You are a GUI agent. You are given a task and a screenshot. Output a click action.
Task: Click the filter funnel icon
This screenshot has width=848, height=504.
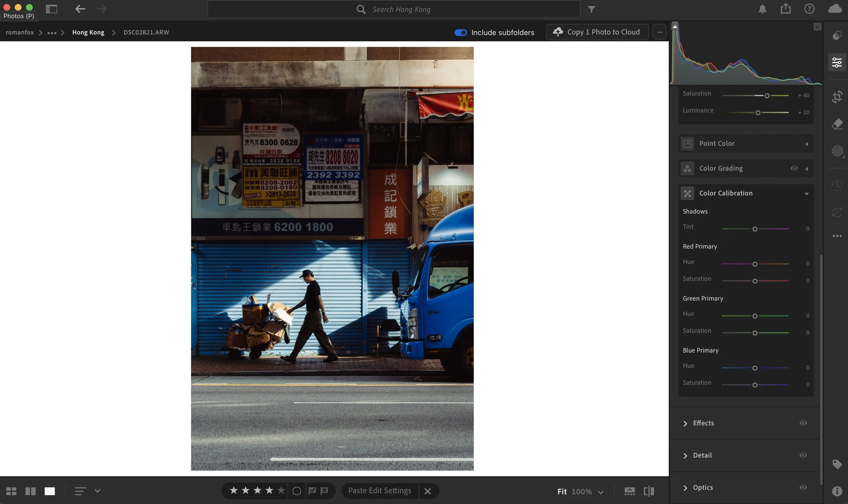591,9
